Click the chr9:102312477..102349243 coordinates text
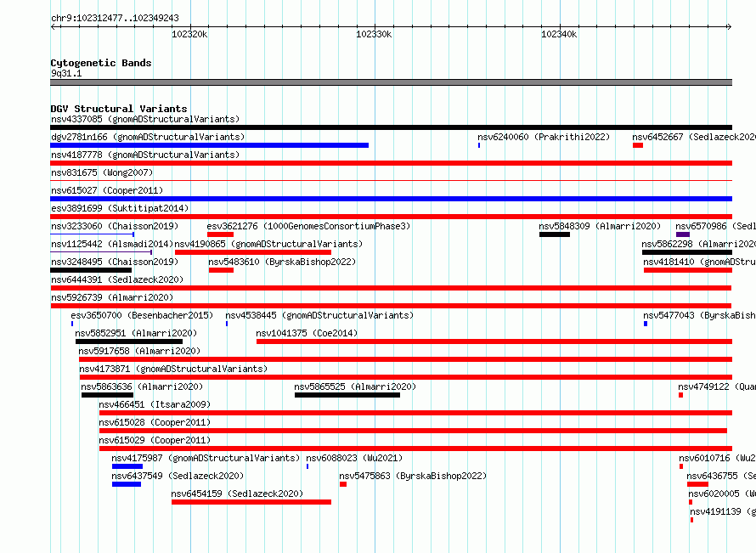The width and height of the screenshot is (756, 553). (x=115, y=19)
